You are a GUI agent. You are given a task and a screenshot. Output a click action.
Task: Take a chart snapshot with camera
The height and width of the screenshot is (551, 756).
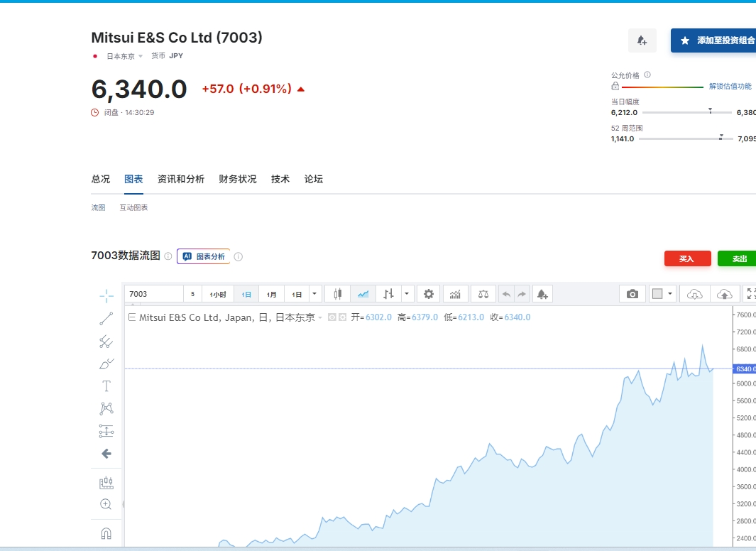(x=632, y=294)
